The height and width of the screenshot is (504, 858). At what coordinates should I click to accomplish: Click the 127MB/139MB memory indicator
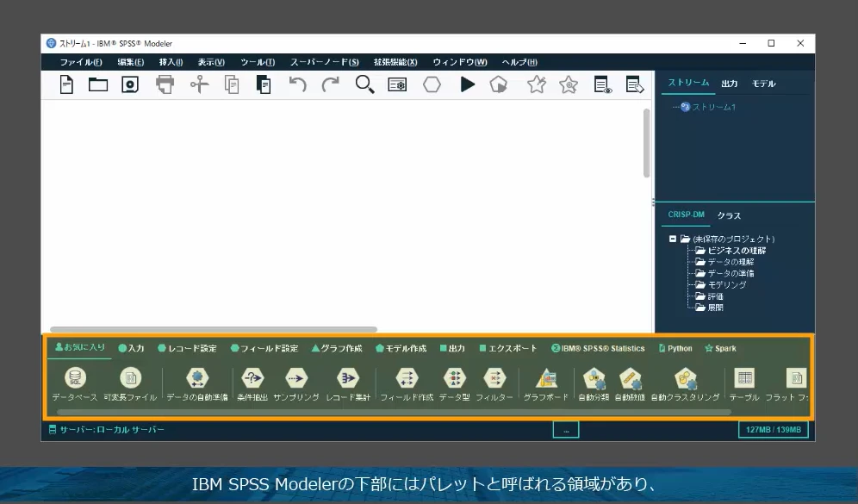[x=771, y=429]
